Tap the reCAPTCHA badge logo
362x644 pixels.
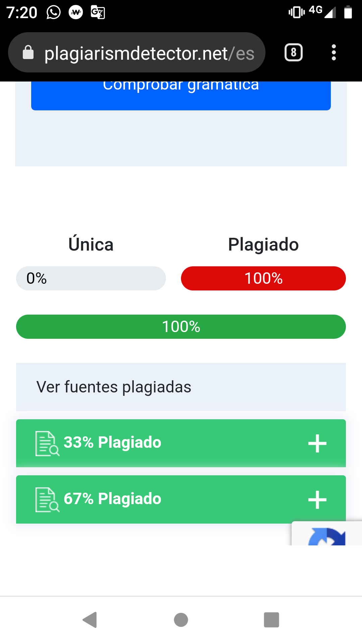click(x=327, y=536)
